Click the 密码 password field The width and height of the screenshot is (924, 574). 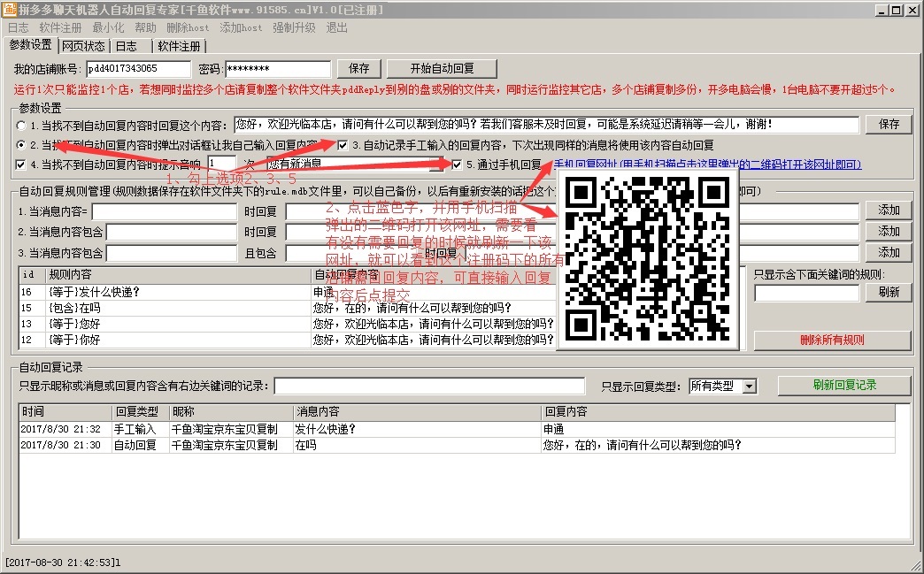pos(278,69)
